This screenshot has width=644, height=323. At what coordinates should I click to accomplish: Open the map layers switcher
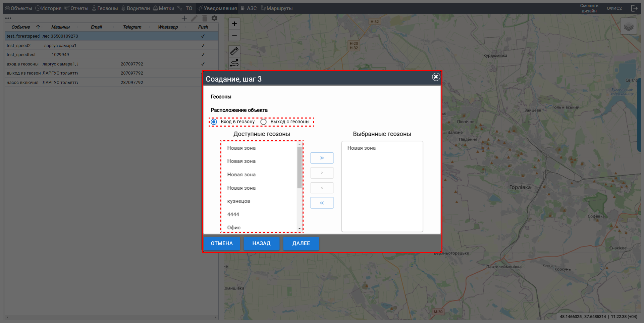[x=628, y=27]
